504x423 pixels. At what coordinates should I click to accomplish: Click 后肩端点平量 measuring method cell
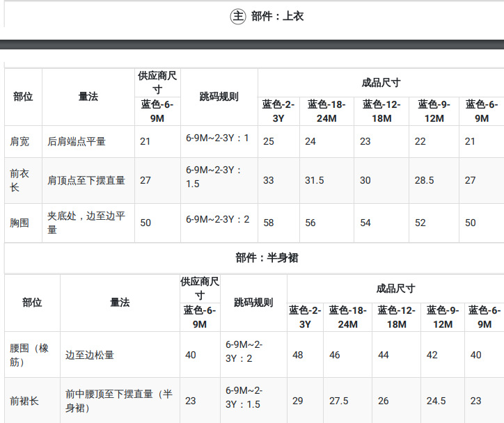click(x=77, y=141)
